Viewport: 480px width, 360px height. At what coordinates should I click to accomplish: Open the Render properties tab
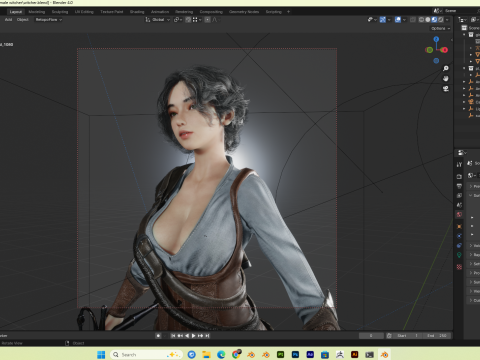[x=459, y=176]
